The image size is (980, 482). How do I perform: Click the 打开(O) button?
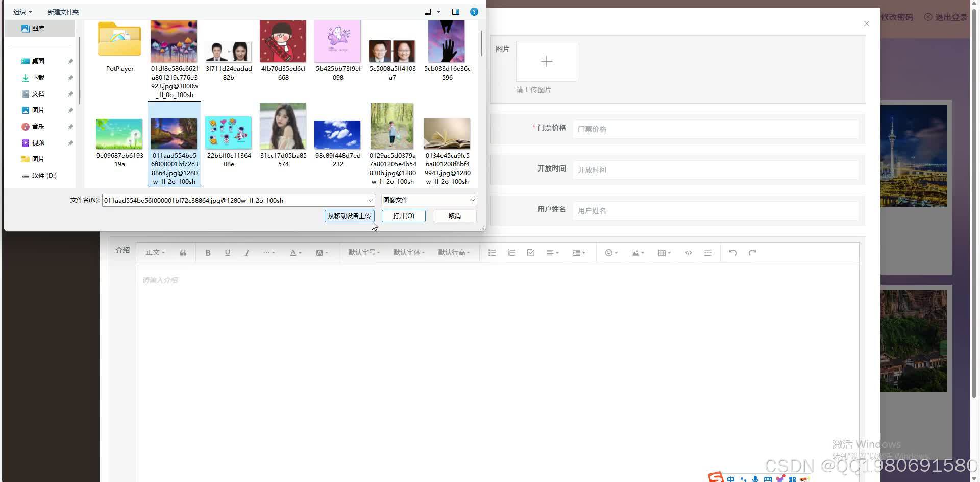click(x=403, y=215)
